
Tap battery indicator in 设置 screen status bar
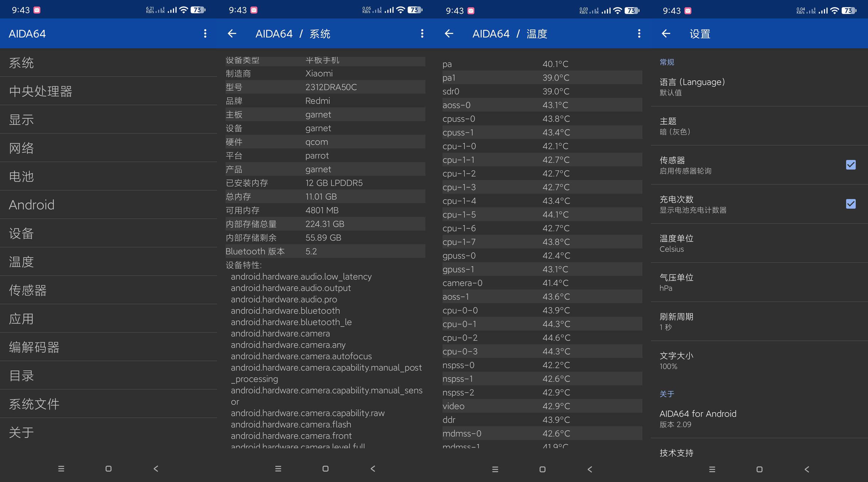[x=849, y=11]
